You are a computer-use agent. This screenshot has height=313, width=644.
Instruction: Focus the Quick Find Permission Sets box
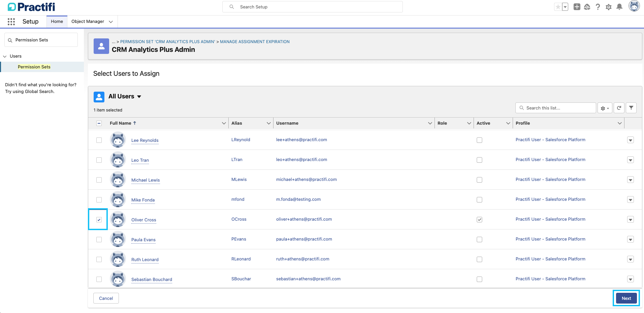41,40
